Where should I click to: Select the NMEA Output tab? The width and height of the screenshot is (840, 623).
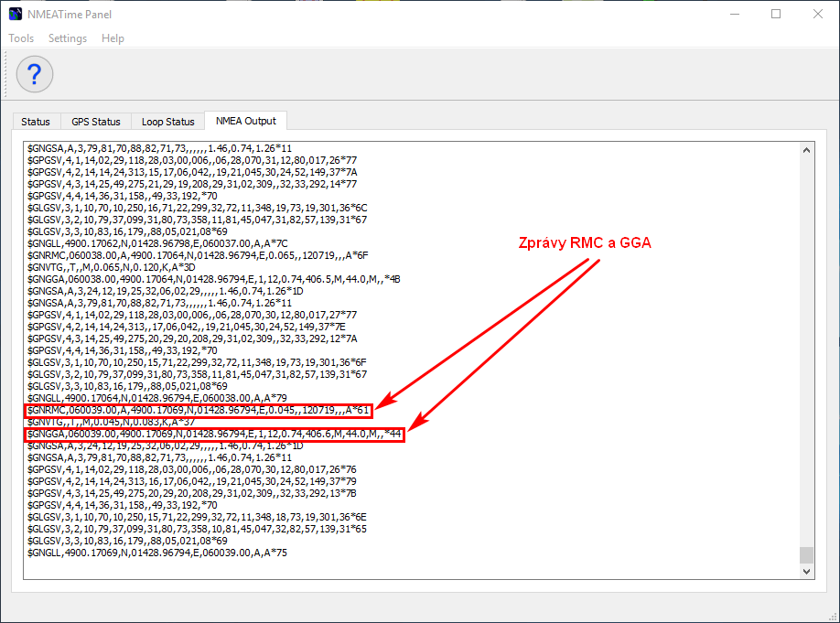coord(245,121)
